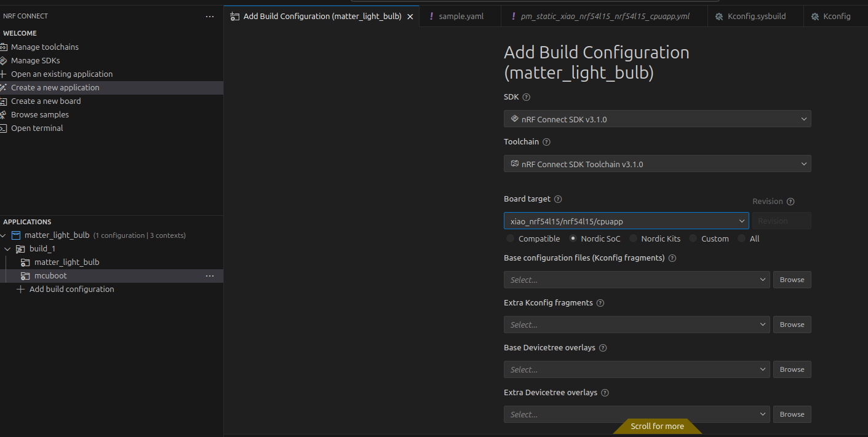Viewport: 868px width, 437px height.
Task: Select the mcuboot build context
Action: pyautogui.click(x=111, y=276)
